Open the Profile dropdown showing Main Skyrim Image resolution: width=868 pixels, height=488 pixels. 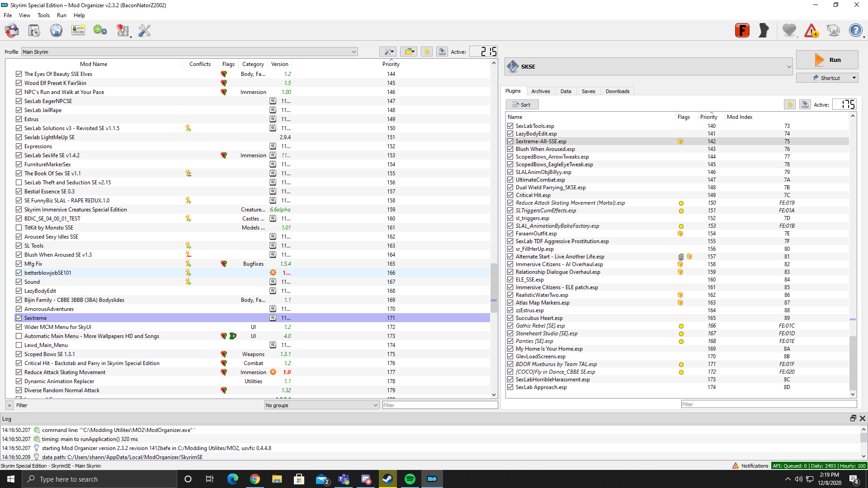point(189,52)
